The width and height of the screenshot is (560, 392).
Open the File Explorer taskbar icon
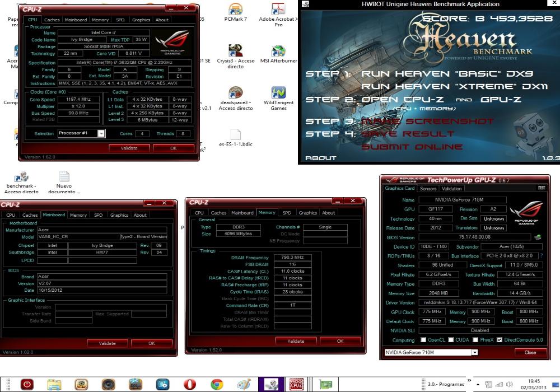tap(54, 385)
